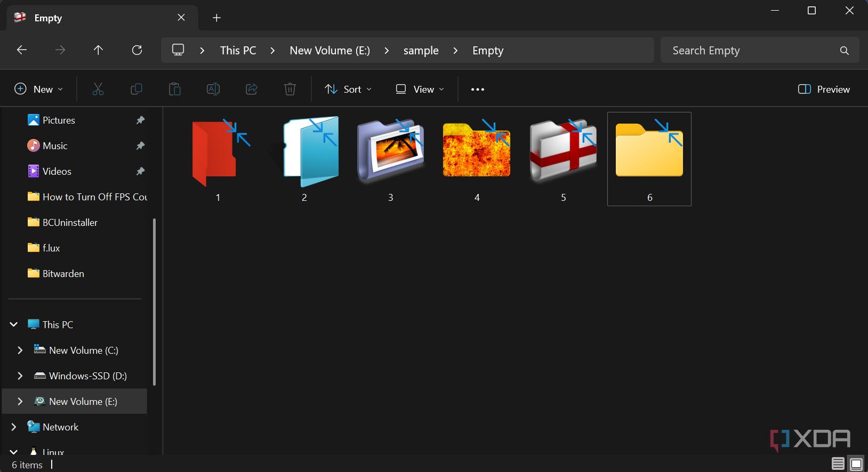Open the See more ellipsis menu
868x472 pixels.
478,89
